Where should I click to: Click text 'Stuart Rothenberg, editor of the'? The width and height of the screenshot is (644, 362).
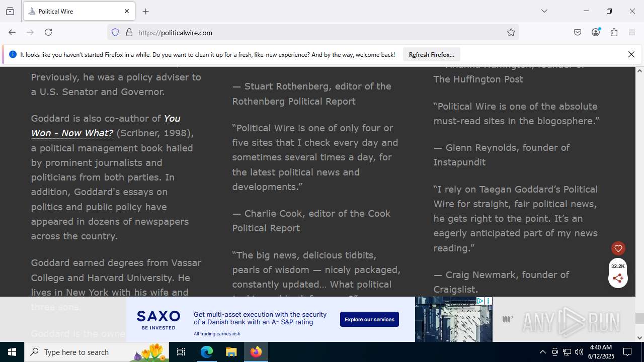pyautogui.click(x=317, y=86)
